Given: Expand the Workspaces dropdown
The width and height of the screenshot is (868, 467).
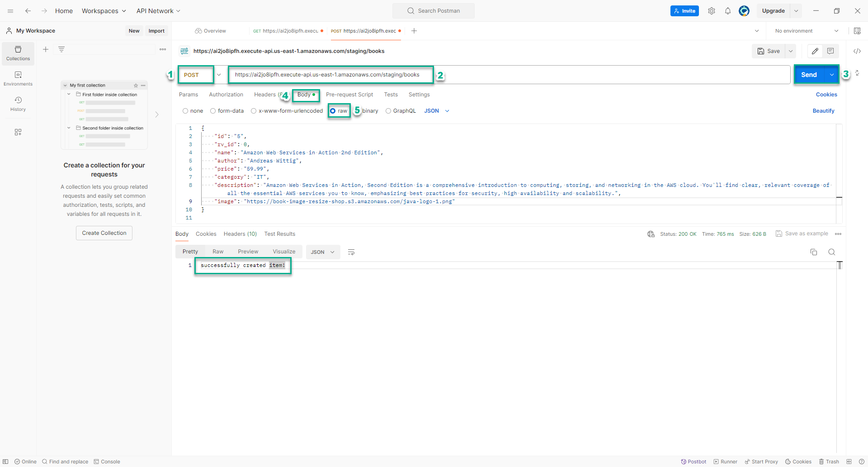Looking at the screenshot, I should pyautogui.click(x=104, y=11).
